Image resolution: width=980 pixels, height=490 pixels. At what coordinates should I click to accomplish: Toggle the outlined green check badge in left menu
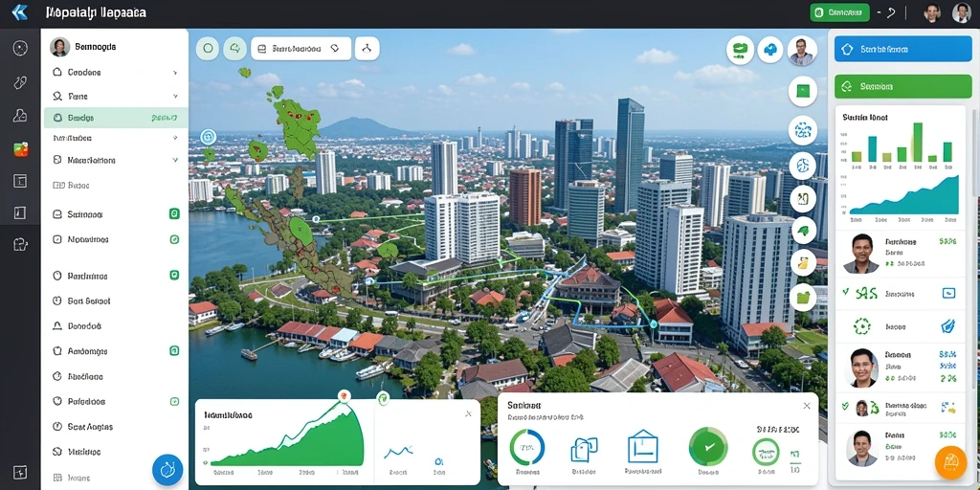(174, 401)
